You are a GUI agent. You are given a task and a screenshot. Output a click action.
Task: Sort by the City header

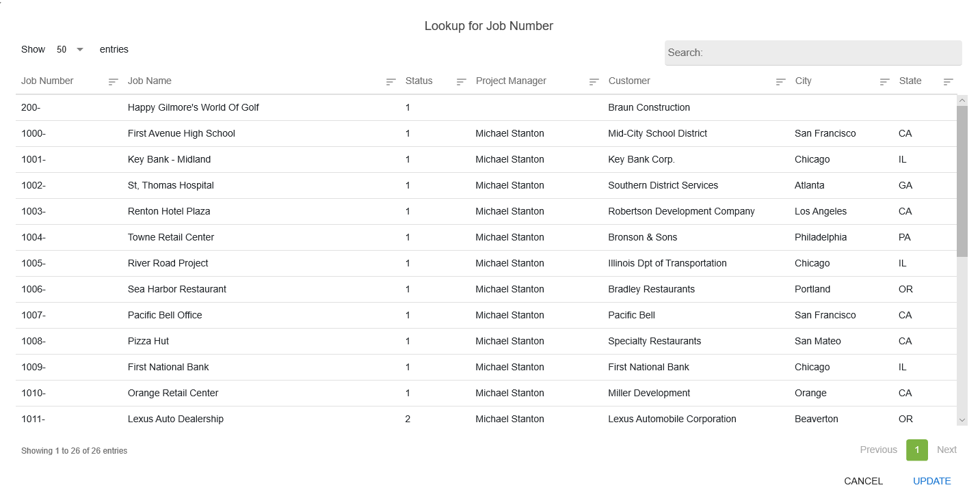pos(804,81)
